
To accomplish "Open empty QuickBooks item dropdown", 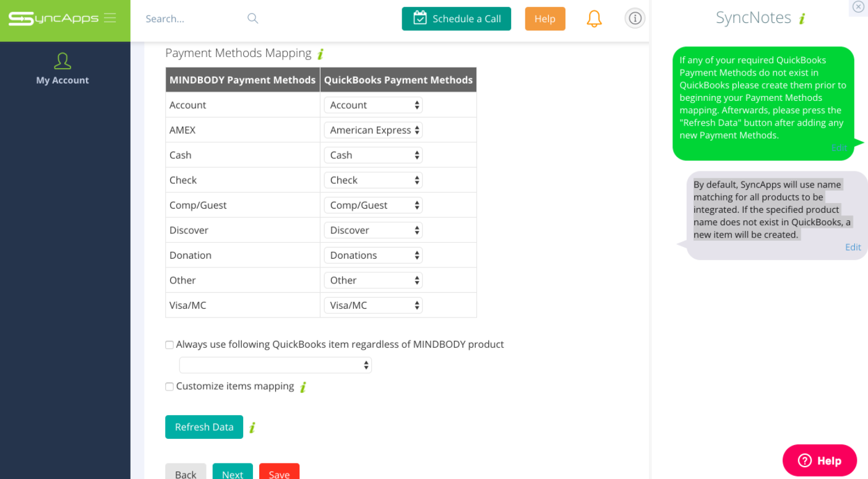I will pyautogui.click(x=275, y=365).
